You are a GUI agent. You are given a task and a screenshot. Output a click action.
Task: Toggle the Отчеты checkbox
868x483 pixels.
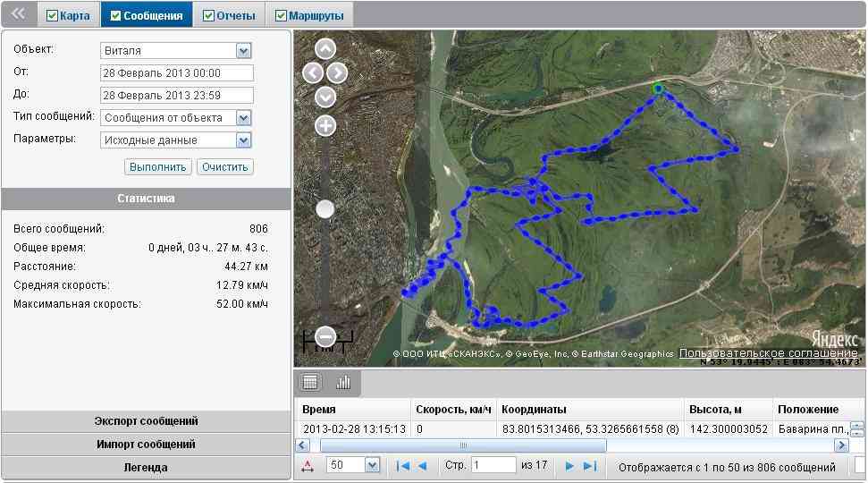[209, 15]
